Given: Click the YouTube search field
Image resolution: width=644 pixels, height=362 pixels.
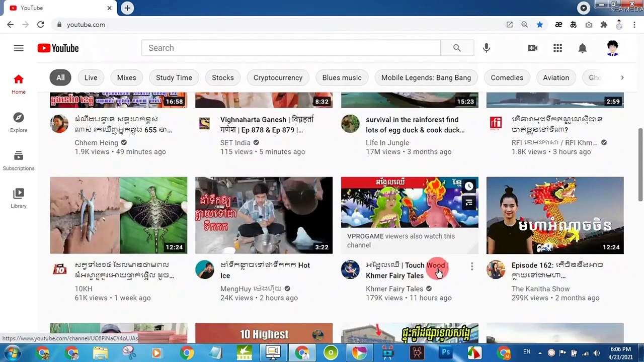Looking at the screenshot, I should tap(291, 48).
